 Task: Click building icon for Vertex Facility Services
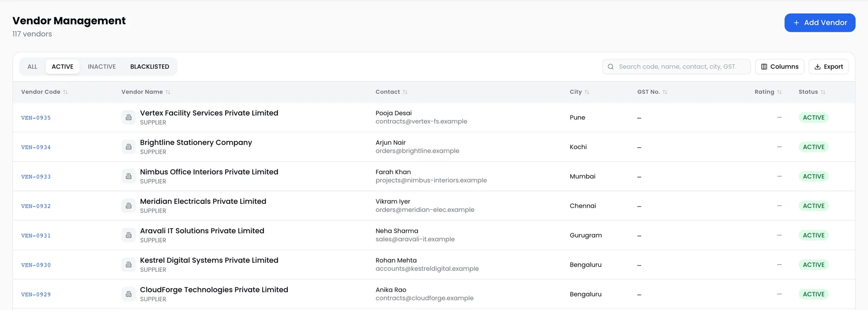coord(129,117)
